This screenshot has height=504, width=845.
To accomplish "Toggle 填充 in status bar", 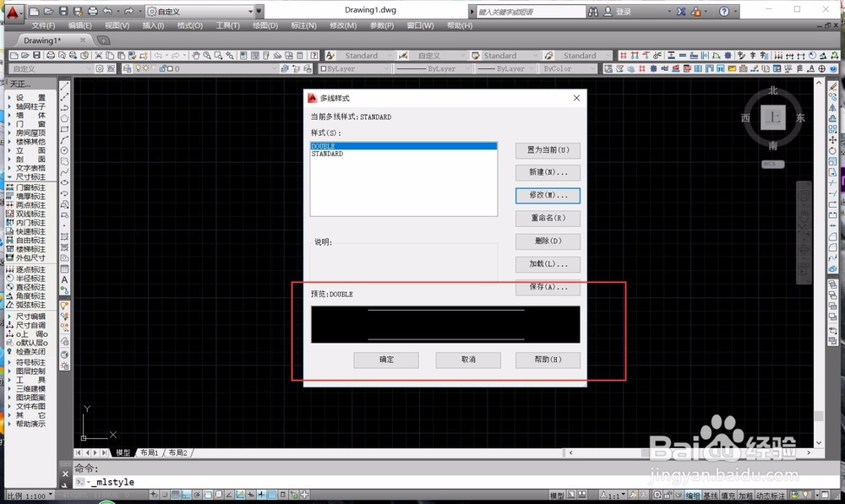I will pyautogui.click(x=728, y=496).
